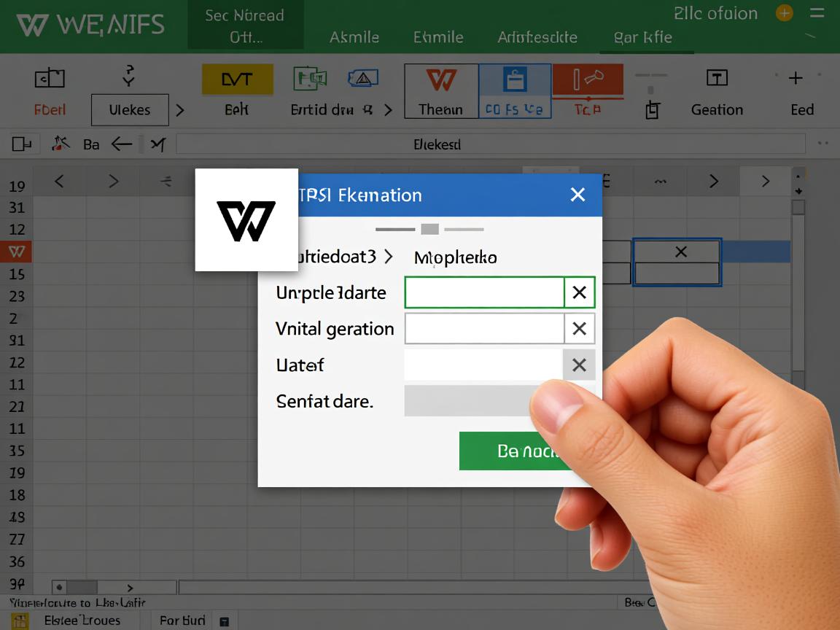Click the red Tca tool icon

[x=587, y=79]
